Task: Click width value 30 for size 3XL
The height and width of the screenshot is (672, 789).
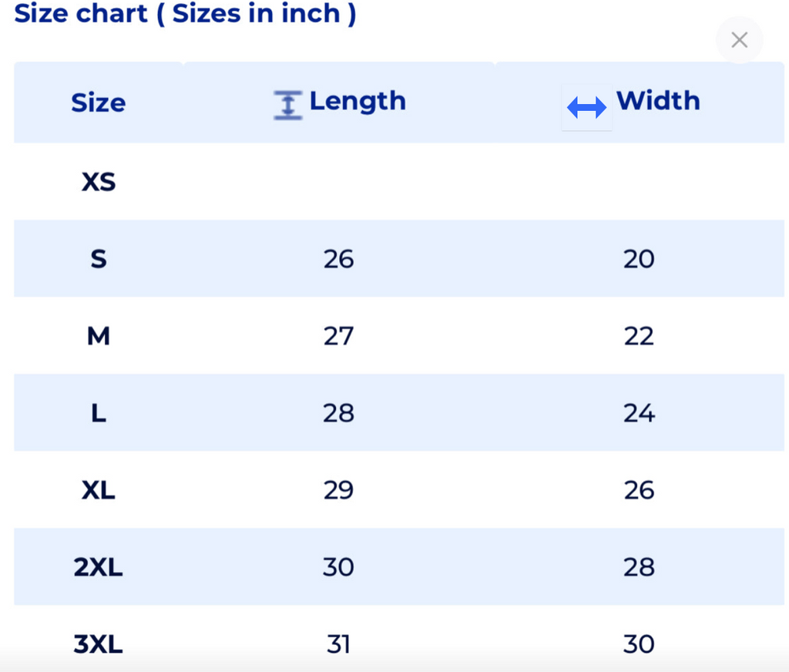Action: [x=639, y=644]
